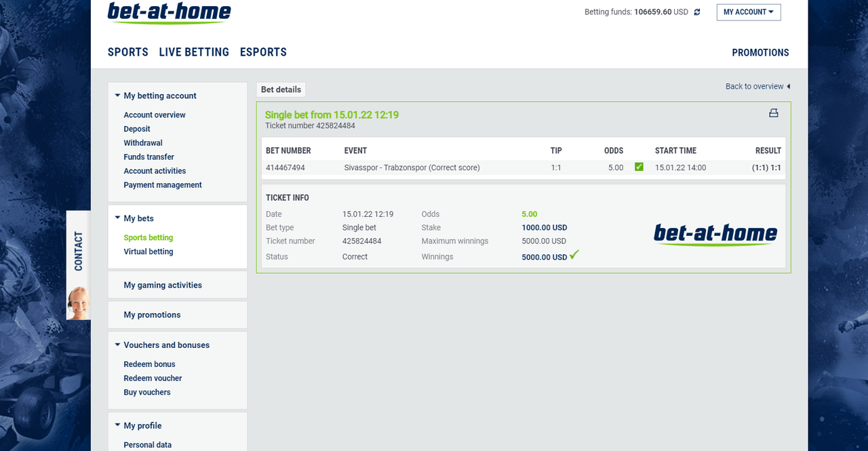
Task: Click the green tick next to Winnings amount
Action: tap(574, 255)
